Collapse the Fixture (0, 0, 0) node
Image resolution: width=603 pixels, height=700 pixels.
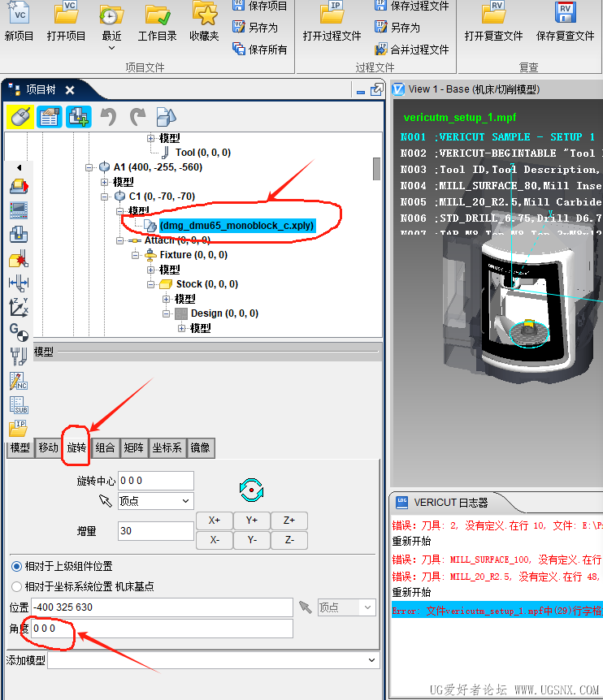[135, 255]
